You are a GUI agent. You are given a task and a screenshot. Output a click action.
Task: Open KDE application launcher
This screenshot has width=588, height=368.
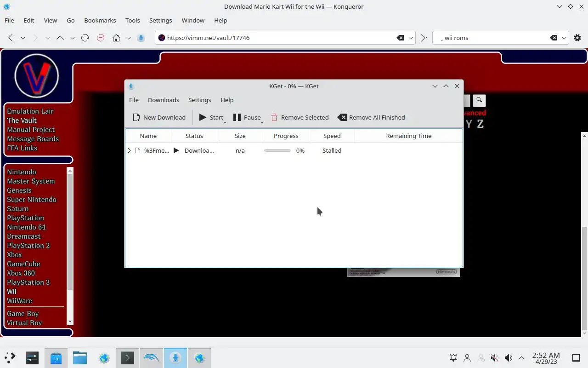pos(10,357)
